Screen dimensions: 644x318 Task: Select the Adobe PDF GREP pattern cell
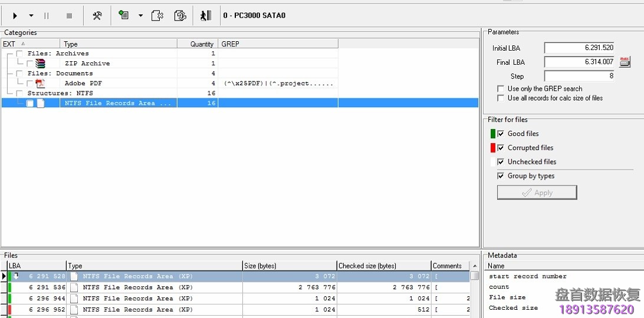click(278, 83)
